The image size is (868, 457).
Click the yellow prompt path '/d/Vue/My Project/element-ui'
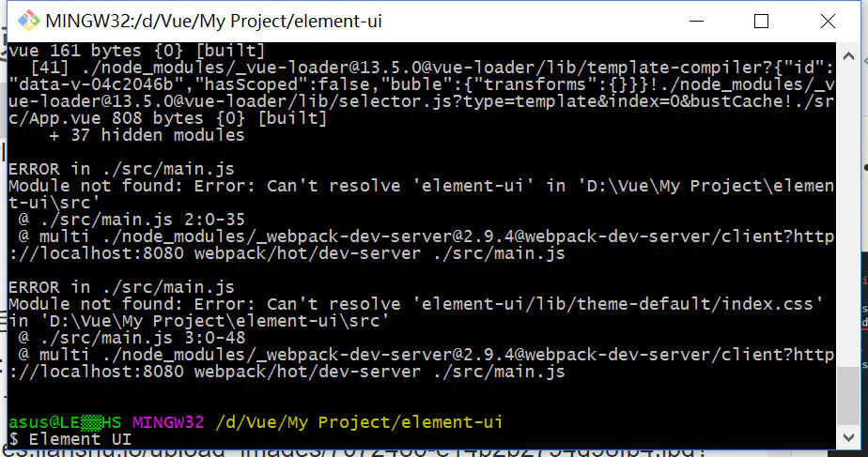pyautogui.click(x=358, y=422)
